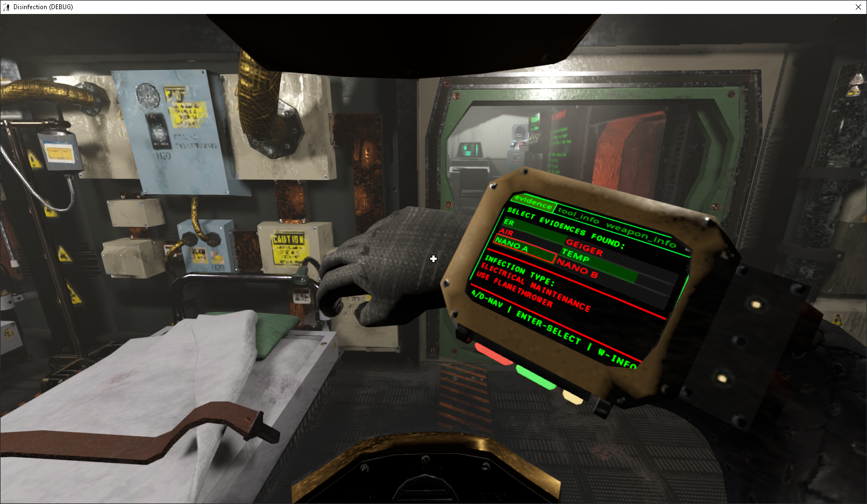
Task: Switch to the tool_info tab
Action: pos(578,216)
